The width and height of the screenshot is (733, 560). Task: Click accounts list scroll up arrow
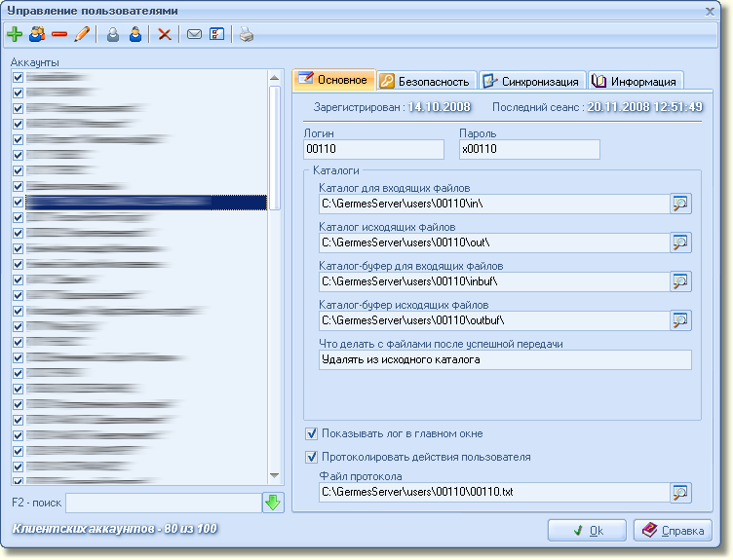pos(275,78)
